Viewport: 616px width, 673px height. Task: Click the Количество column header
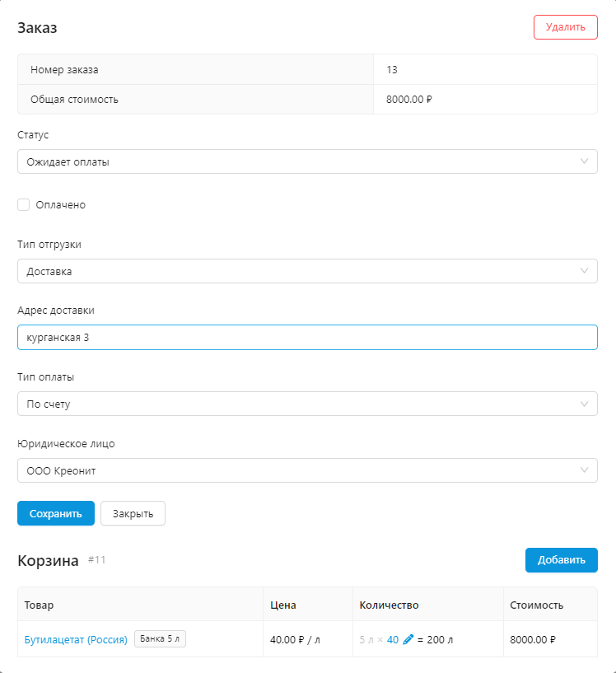click(x=389, y=605)
